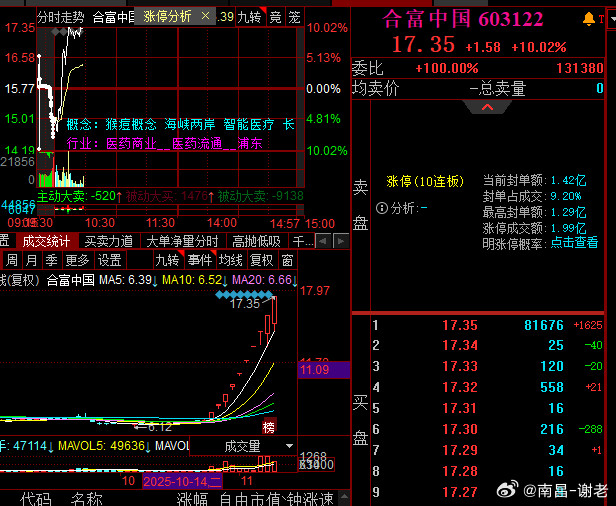Select the 高抛低吸 tab
The image size is (616, 506).
tap(256, 241)
